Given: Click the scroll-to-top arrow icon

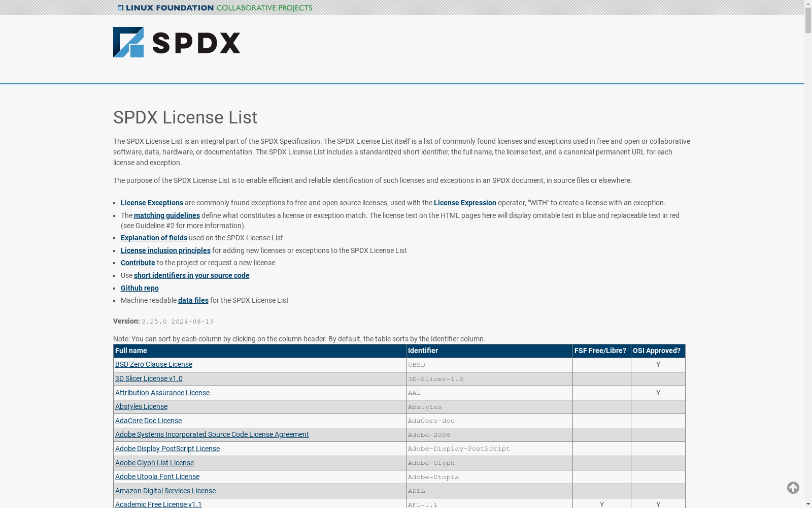Looking at the screenshot, I should click(x=793, y=488).
